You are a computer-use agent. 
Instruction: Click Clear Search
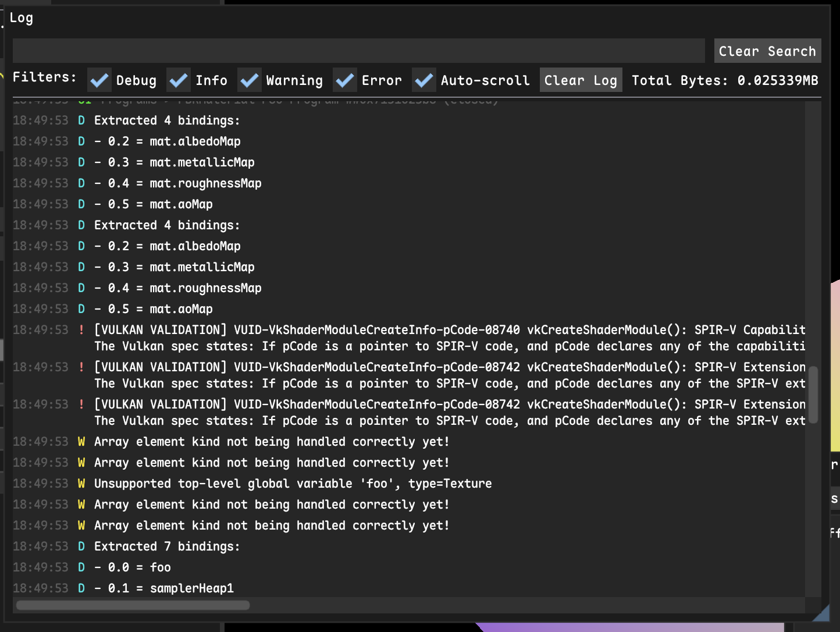[767, 51]
